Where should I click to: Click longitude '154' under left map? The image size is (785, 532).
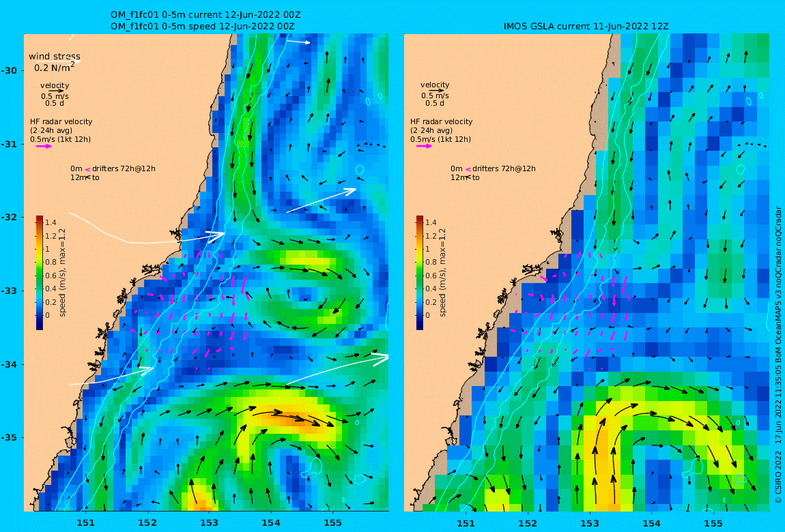click(271, 523)
